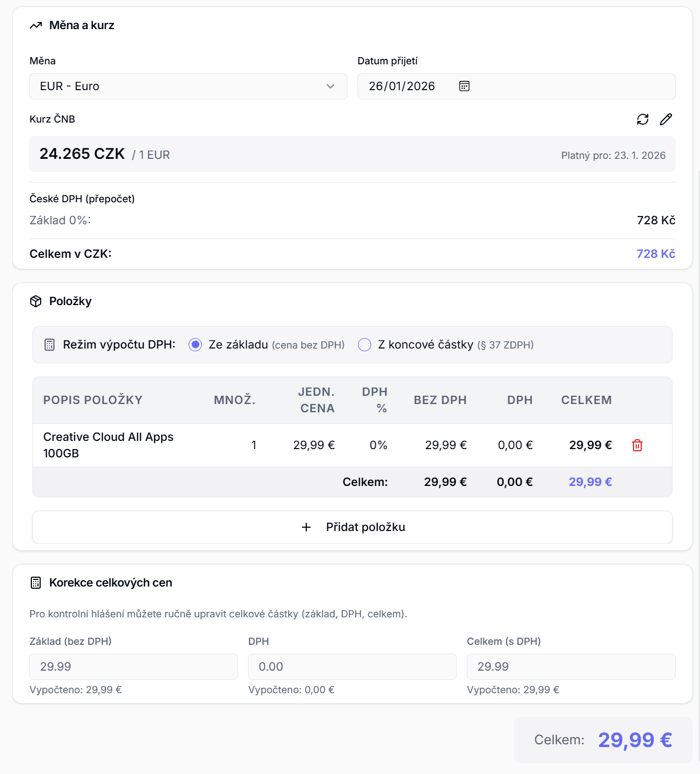Click the calculator icon by Korekce celkových cen
700x774 pixels.
coord(36,583)
